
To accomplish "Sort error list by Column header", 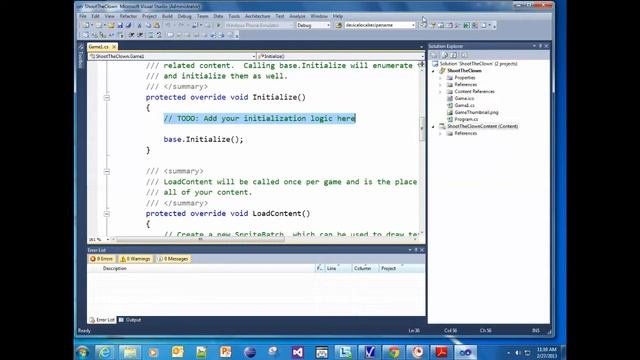I will pos(362,269).
